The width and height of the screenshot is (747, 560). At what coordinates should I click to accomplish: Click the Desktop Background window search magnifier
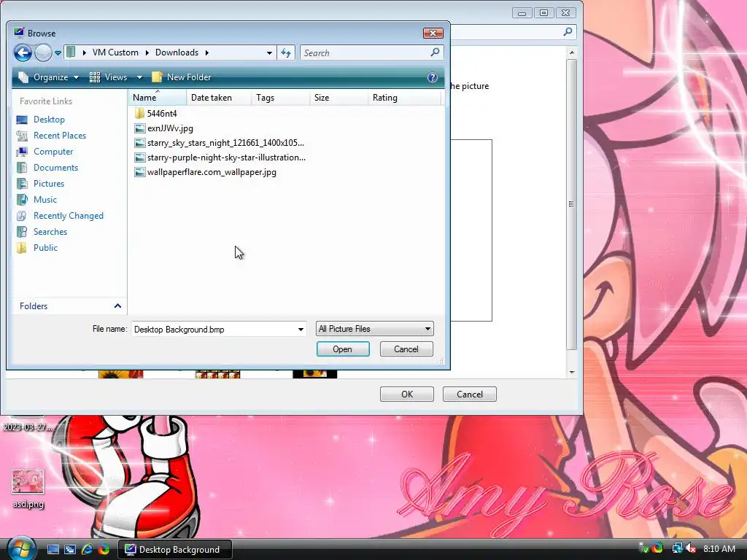point(568,32)
